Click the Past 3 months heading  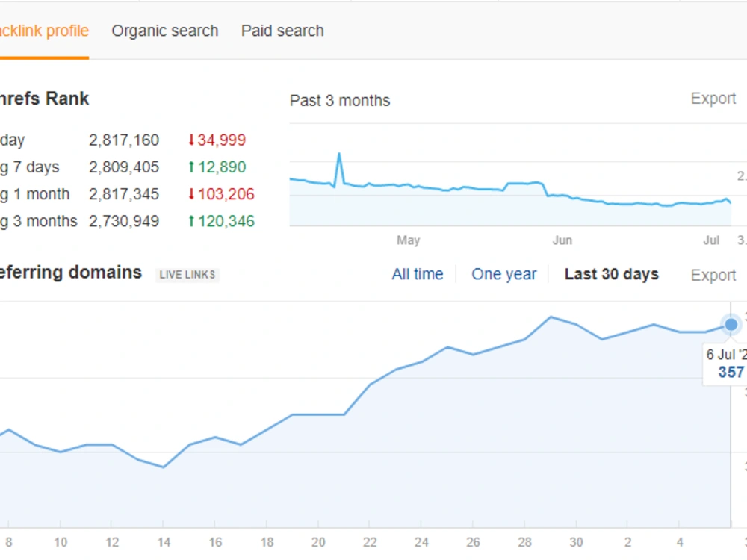tap(340, 101)
